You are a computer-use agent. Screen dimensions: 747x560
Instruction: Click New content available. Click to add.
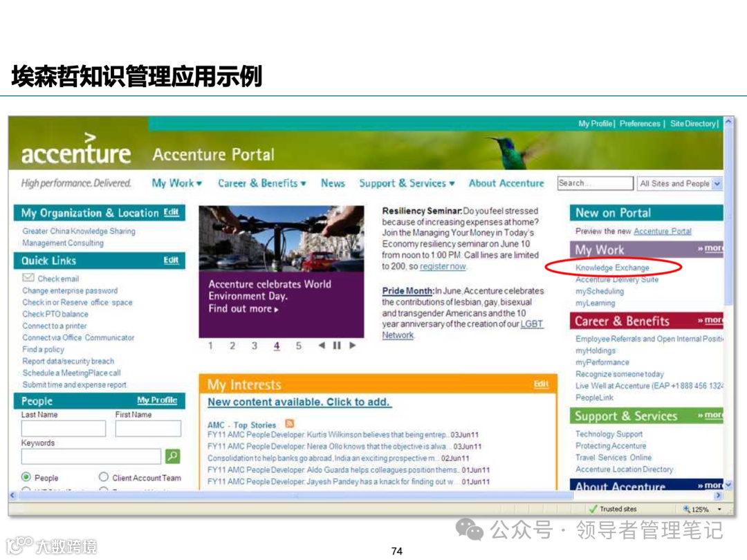point(299,402)
